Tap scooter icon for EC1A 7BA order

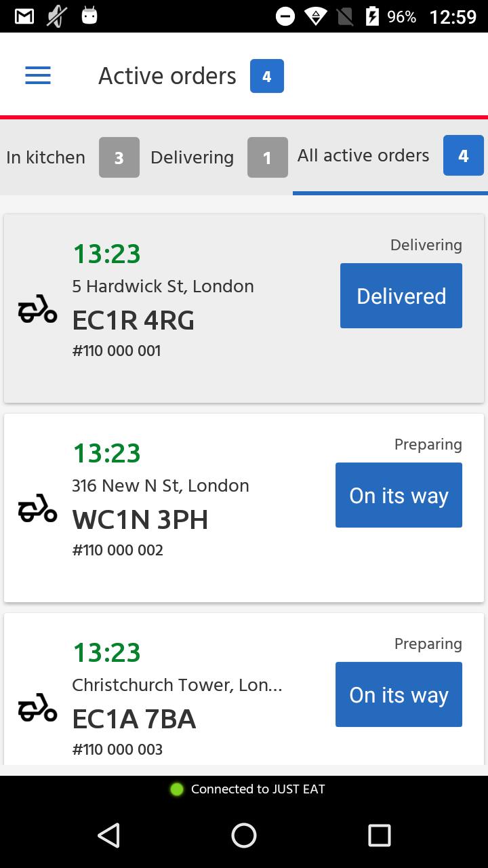click(x=37, y=707)
